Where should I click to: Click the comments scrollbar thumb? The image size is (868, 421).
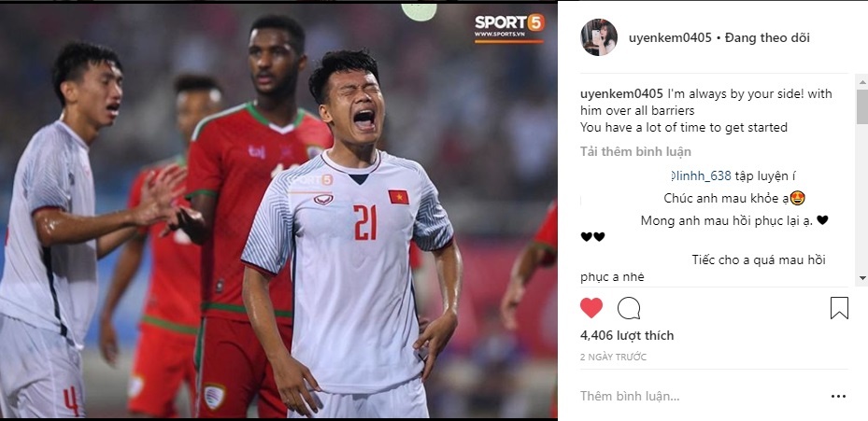tap(861, 106)
